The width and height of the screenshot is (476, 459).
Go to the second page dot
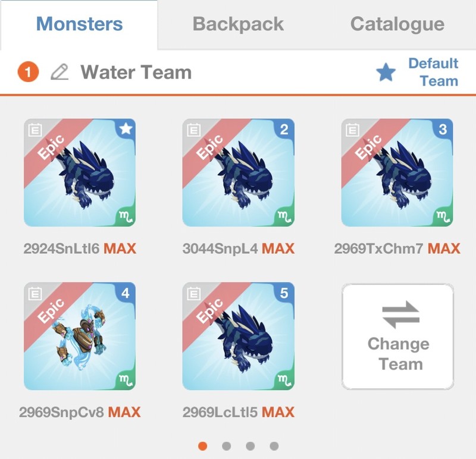(227, 446)
